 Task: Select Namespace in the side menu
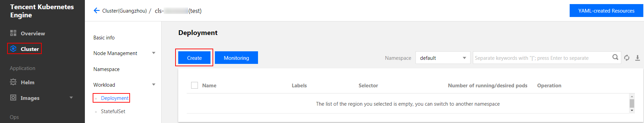pyautogui.click(x=106, y=69)
